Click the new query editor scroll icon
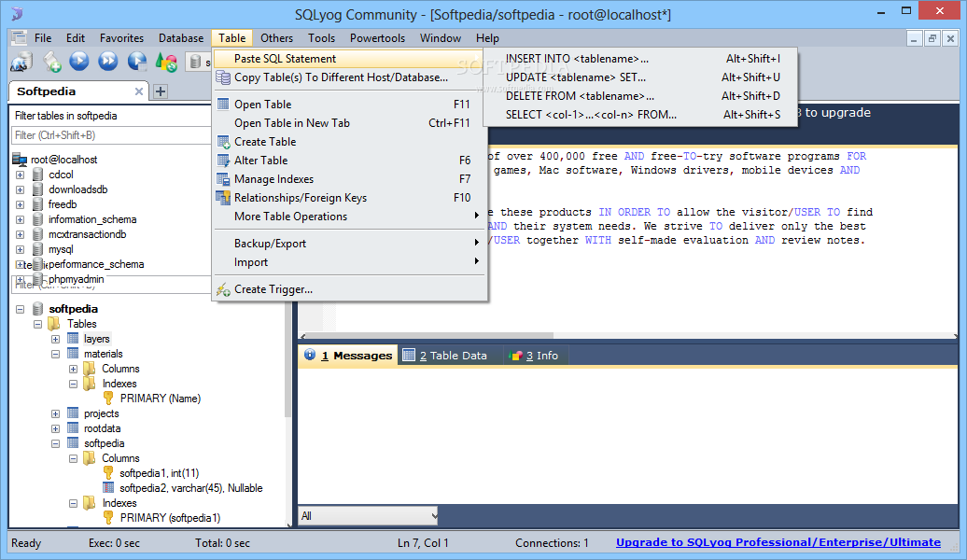The height and width of the screenshot is (560, 967). 52,61
